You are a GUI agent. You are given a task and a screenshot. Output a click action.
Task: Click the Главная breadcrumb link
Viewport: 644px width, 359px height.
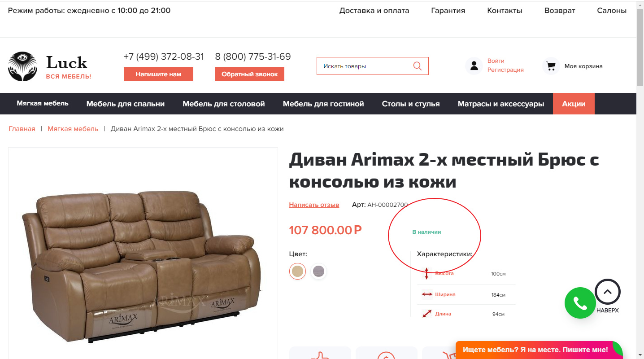22,129
